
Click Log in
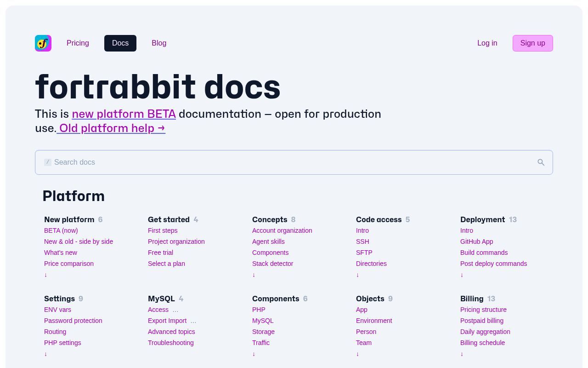tap(487, 43)
